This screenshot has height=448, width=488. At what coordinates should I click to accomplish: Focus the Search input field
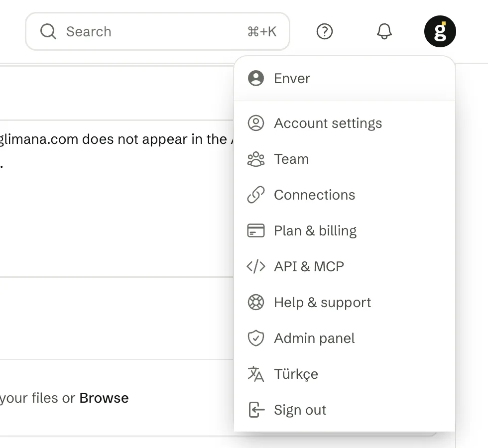157,31
